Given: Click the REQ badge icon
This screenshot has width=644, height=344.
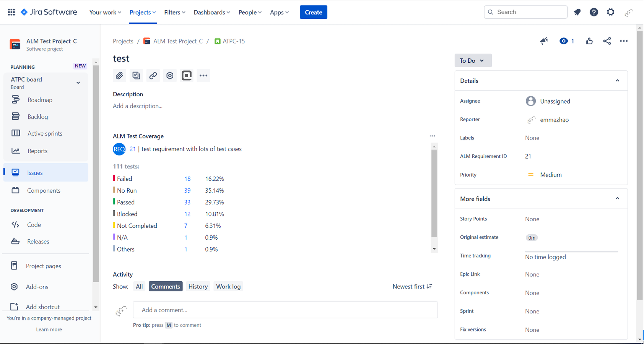Looking at the screenshot, I should tap(119, 149).
